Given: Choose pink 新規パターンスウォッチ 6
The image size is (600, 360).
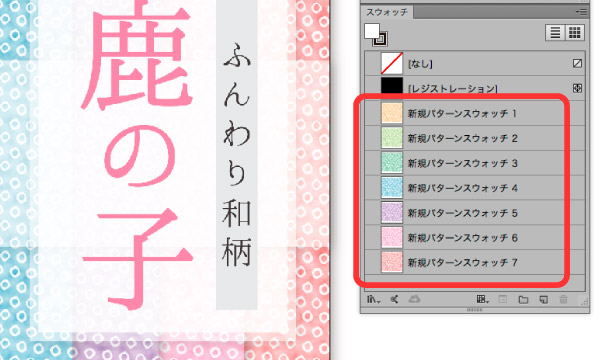Looking at the screenshot, I should point(475,238).
